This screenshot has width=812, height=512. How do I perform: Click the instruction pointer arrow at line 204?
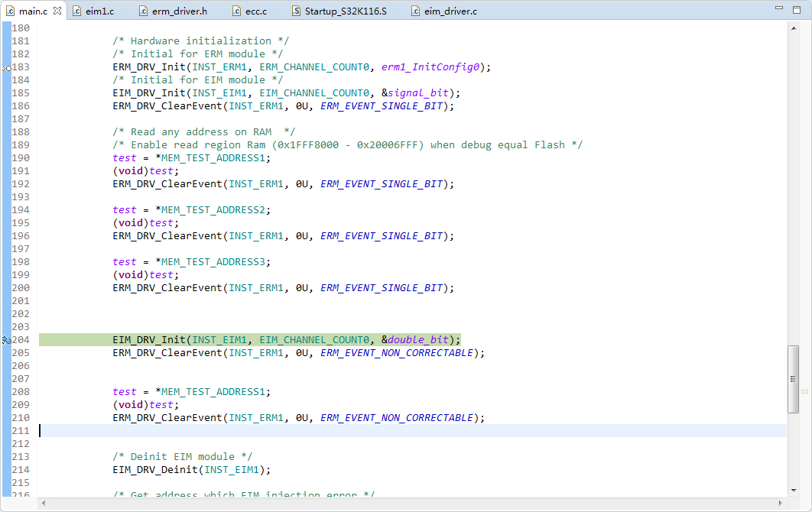click(x=6, y=339)
